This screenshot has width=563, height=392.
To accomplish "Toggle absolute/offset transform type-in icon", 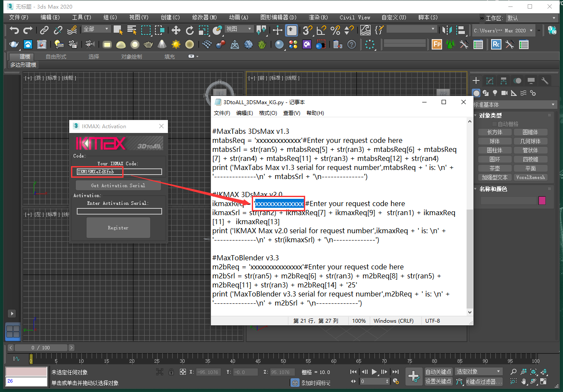I will (183, 372).
